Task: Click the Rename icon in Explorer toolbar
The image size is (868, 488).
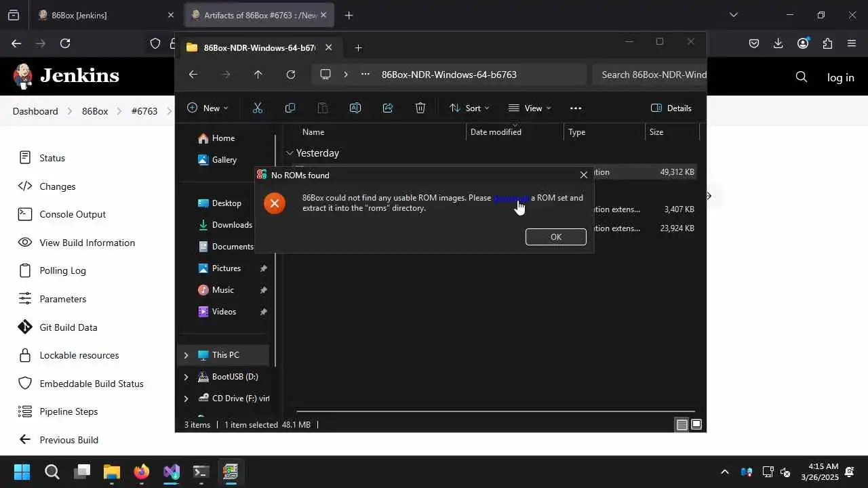Action: 355,108
